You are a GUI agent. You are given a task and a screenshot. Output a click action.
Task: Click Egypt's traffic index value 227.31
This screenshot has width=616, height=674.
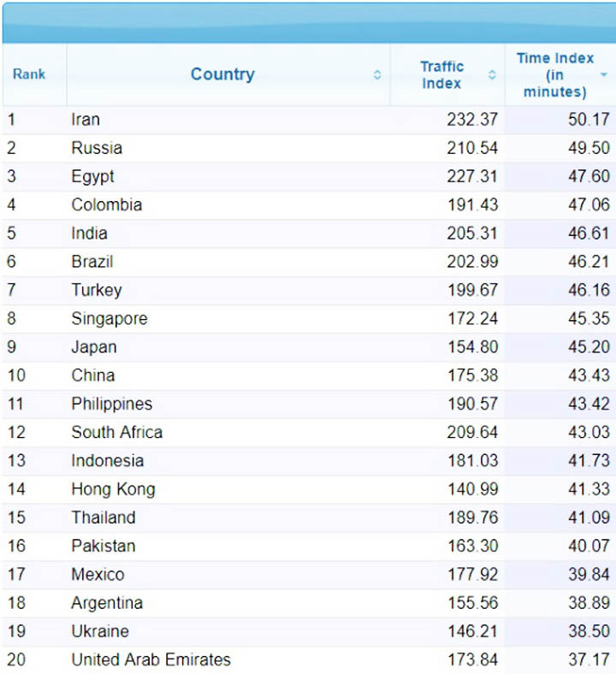[472, 176]
